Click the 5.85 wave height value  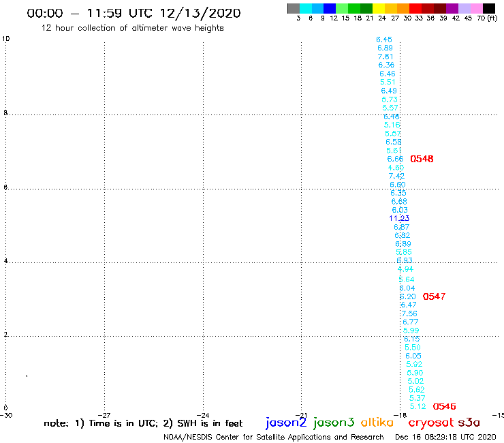tap(404, 252)
